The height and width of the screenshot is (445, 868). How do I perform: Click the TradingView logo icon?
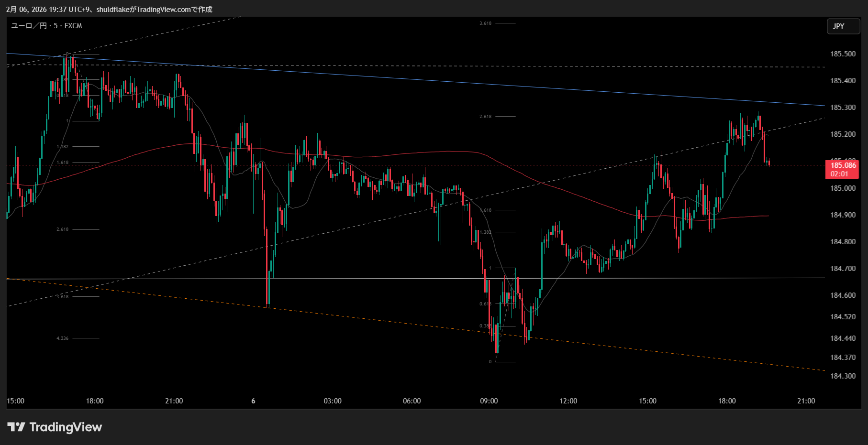pyautogui.click(x=16, y=427)
